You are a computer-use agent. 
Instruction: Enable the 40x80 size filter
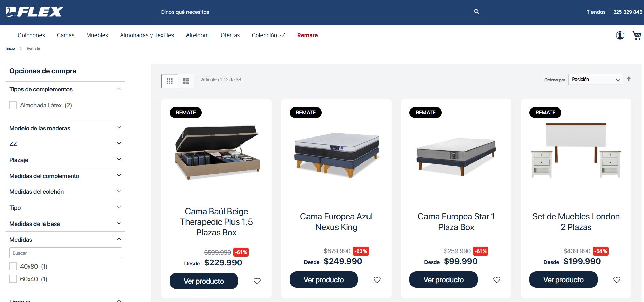click(13, 267)
